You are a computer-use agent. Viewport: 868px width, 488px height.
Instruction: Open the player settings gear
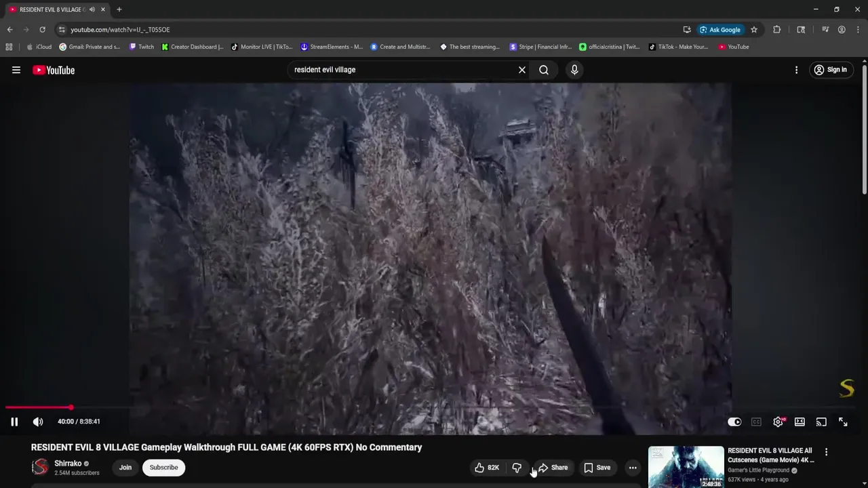[778, 422]
